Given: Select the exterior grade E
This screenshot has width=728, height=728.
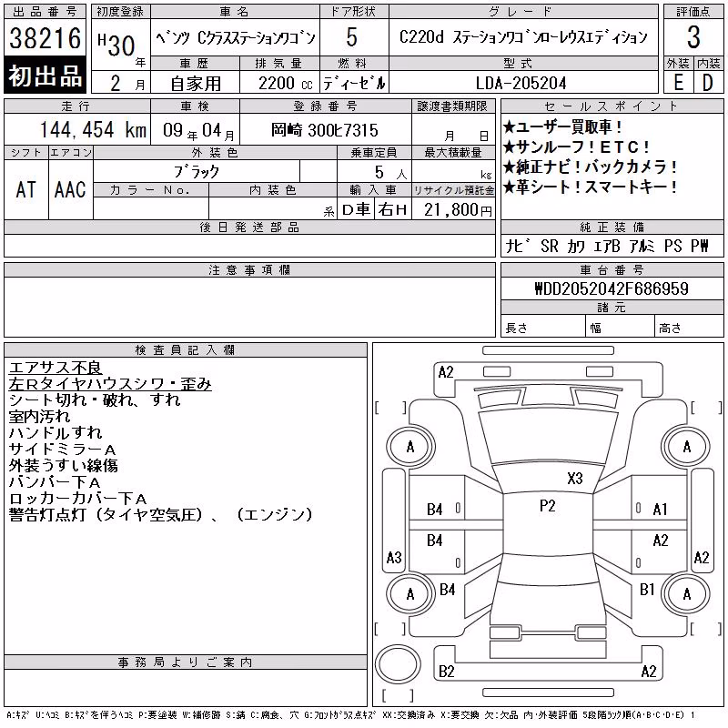Looking at the screenshot, I should click(x=678, y=83).
